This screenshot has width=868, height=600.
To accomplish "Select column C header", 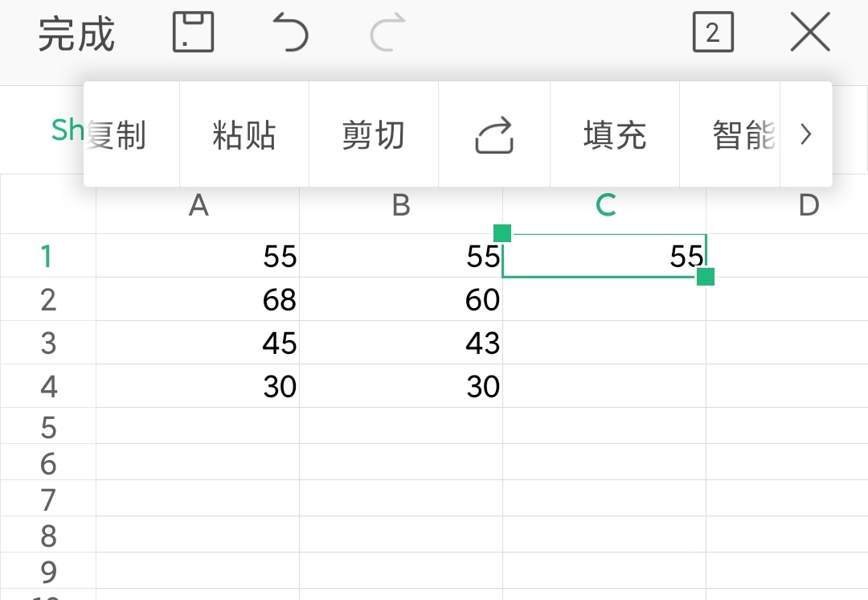I will pos(604,206).
